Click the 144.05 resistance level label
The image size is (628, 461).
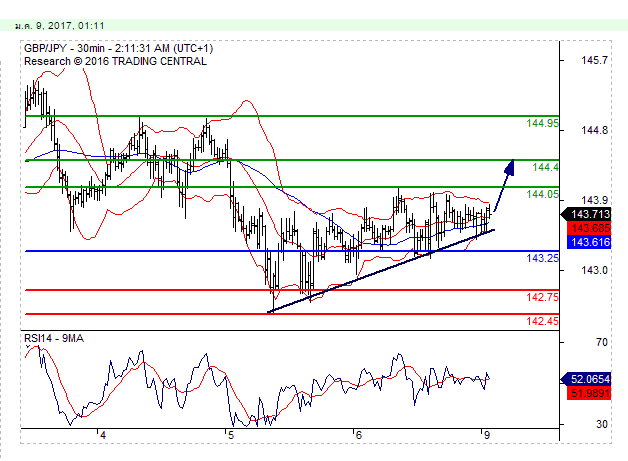point(542,194)
